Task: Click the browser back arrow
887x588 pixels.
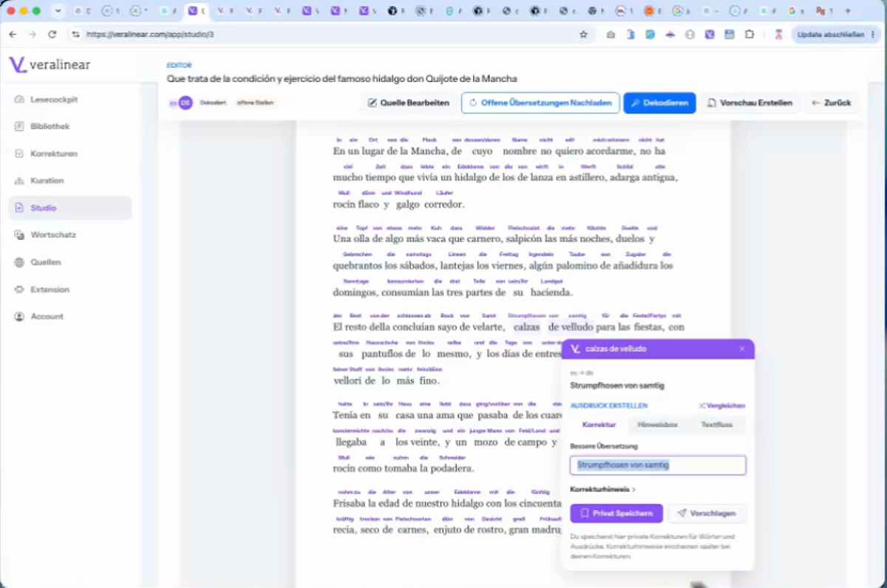Action: [13, 34]
